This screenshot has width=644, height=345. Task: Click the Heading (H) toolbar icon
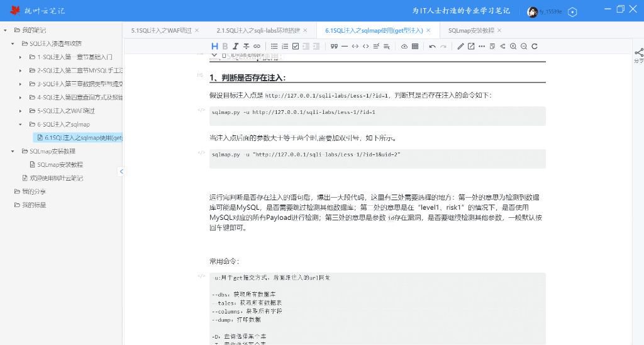(214, 47)
